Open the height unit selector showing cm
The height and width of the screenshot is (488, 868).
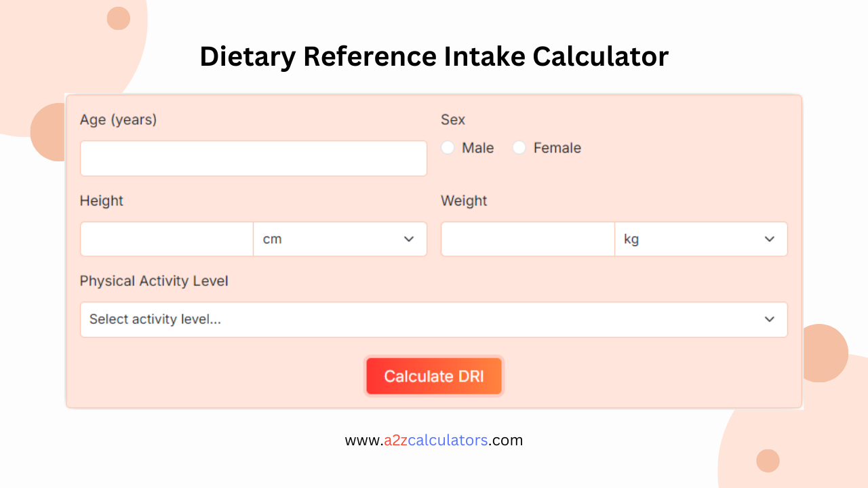340,239
